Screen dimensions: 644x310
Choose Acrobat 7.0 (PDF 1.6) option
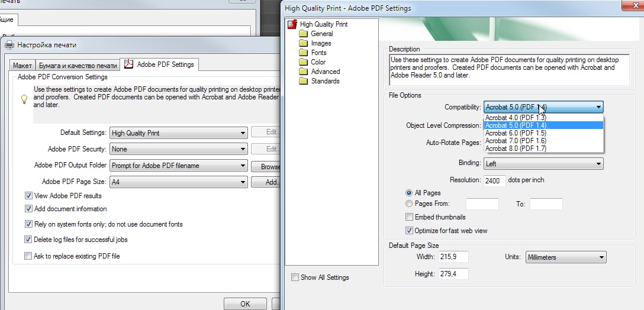[x=543, y=141]
